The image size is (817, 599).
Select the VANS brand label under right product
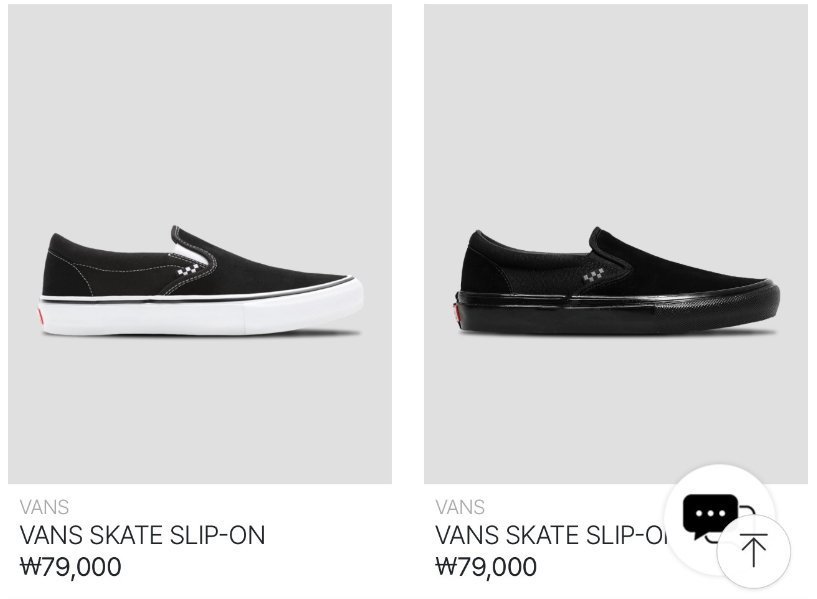(460, 507)
